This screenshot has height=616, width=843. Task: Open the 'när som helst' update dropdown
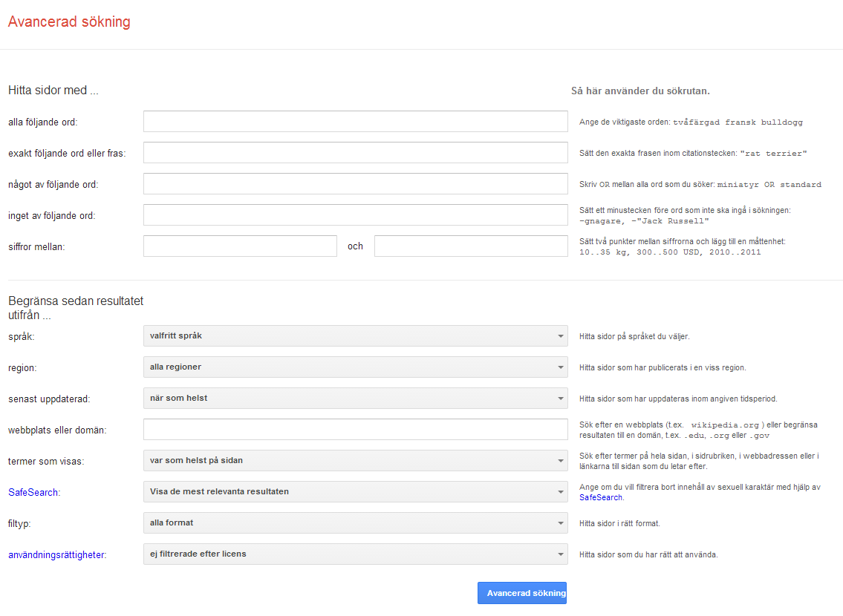tap(355, 398)
